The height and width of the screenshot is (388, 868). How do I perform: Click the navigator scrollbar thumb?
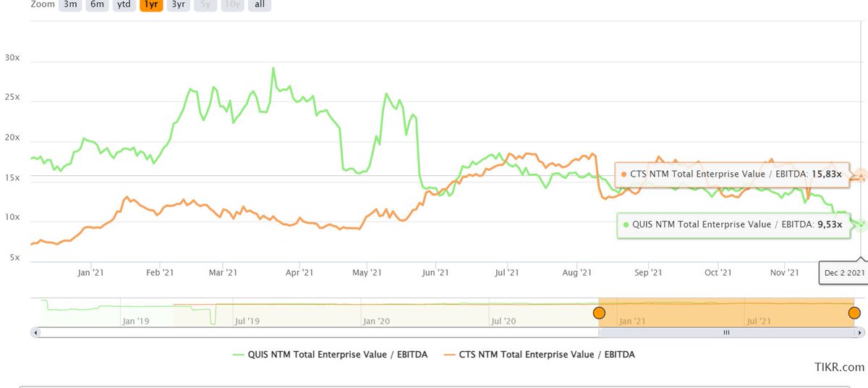coord(726,332)
